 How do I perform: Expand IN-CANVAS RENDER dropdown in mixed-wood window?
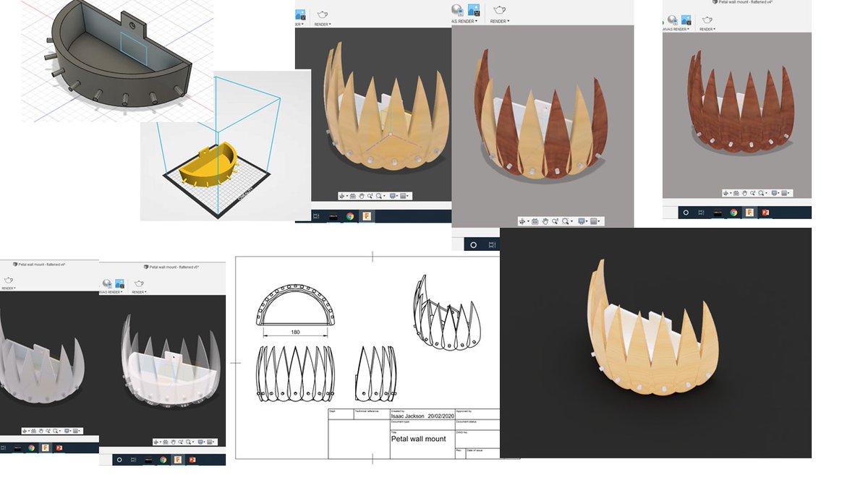pyautogui.click(x=464, y=21)
